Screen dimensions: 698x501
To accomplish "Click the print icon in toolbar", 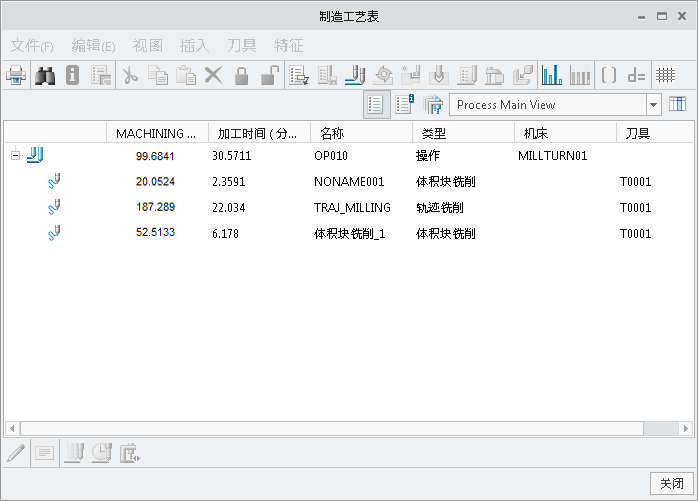I will pyautogui.click(x=16, y=75).
